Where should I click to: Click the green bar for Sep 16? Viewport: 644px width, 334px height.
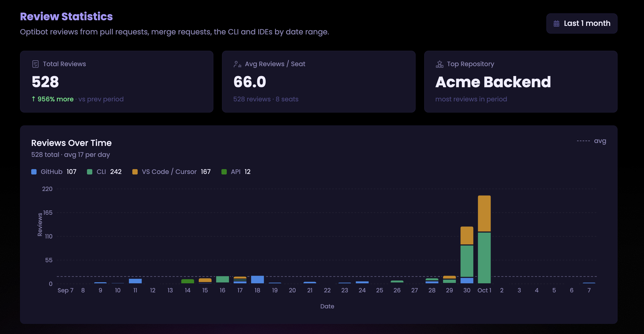coord(222,279)
